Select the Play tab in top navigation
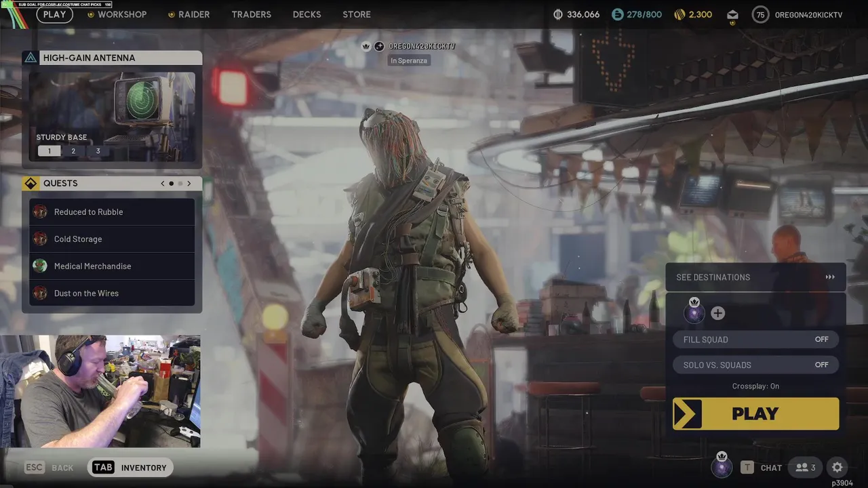Screen dimensions: 868x488 pyautogui.click(x=55, y=14)
